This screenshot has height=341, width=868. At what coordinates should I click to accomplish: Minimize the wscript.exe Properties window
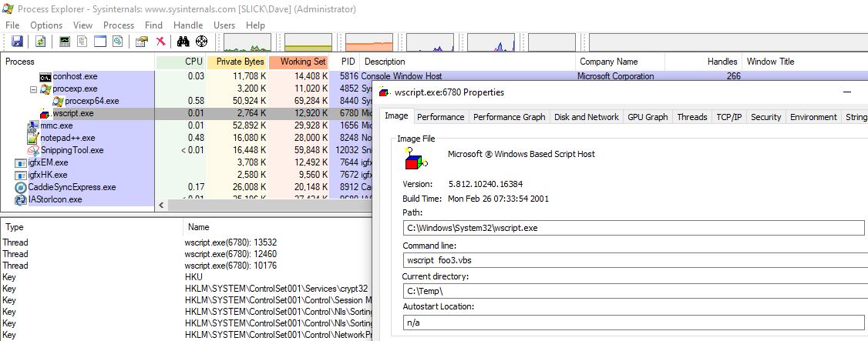[x=847, y=92]
